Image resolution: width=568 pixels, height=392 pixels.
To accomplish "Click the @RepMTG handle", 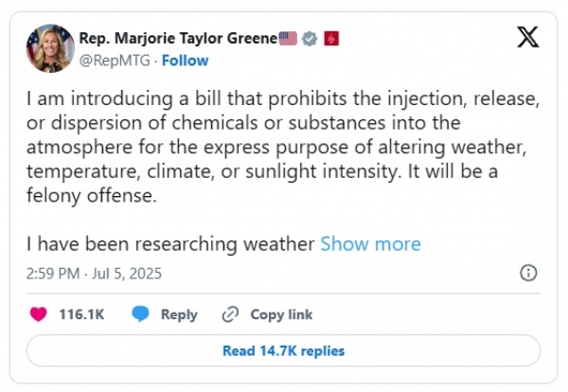I will [120, 60].
